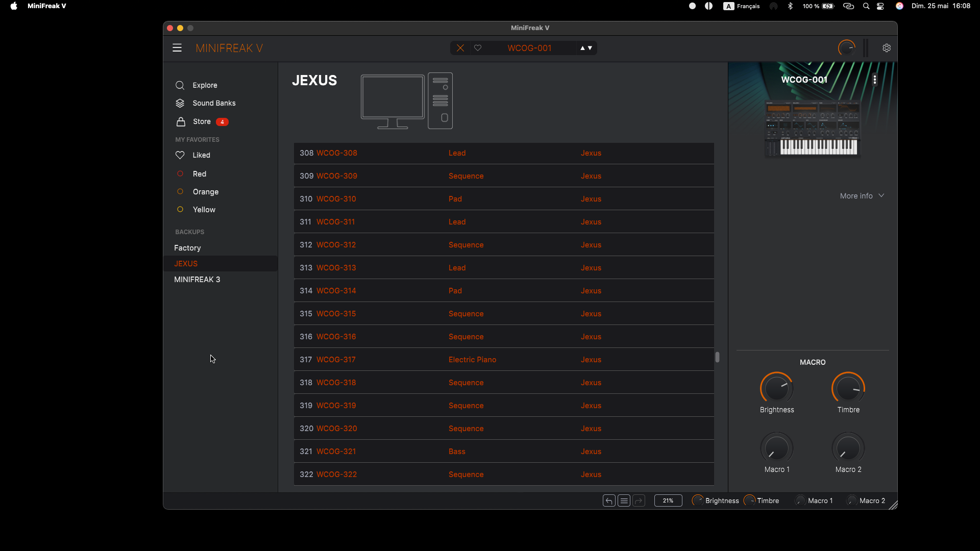Click the battery status icon
The image size is (980, 551).
tap(828, 6)
